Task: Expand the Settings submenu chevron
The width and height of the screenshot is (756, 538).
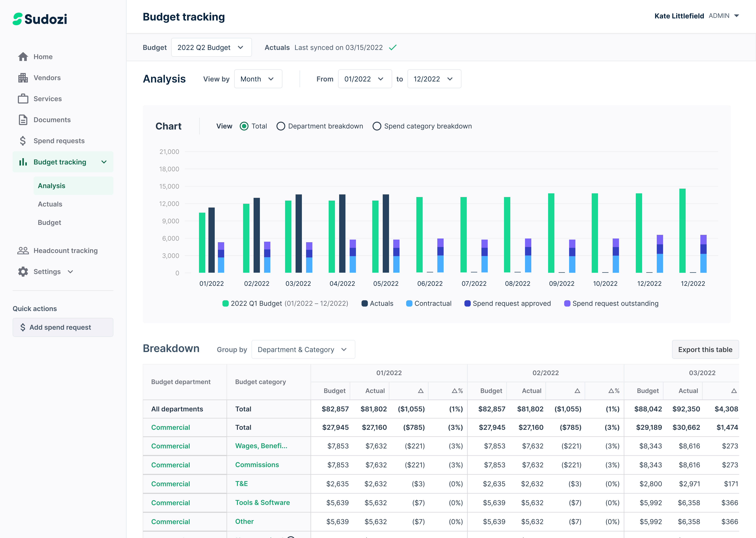Action: [x=70, y=272]
